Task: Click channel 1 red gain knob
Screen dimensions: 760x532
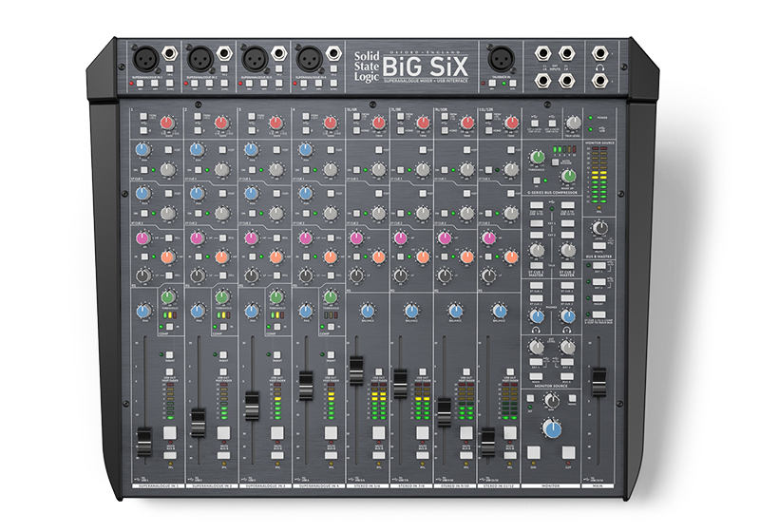Action: (167, 123)
